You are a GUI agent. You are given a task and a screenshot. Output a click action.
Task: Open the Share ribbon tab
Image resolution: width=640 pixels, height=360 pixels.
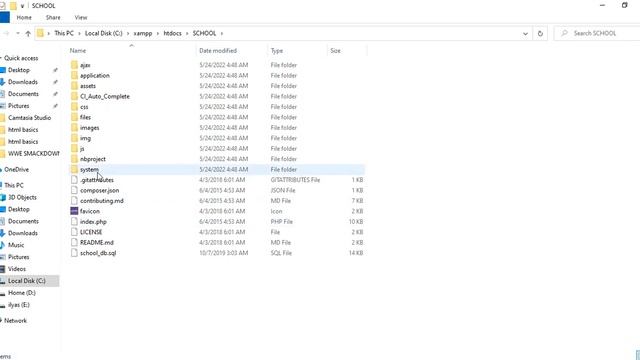coord(53,18)
